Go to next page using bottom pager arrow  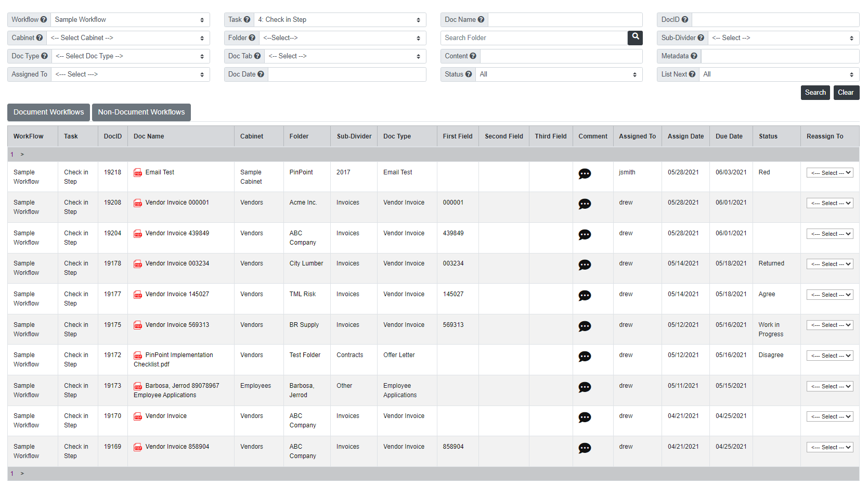[x=22, y=473]
